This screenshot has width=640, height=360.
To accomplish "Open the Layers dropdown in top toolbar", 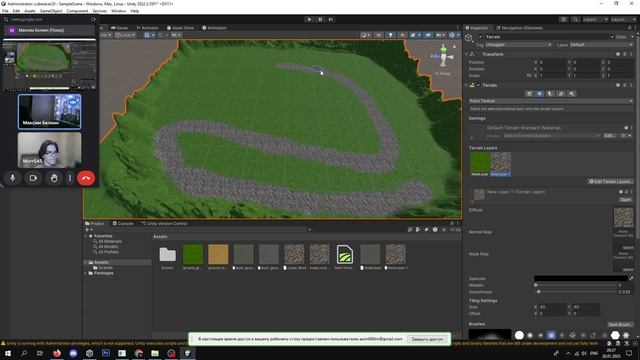I will point(595,19).
